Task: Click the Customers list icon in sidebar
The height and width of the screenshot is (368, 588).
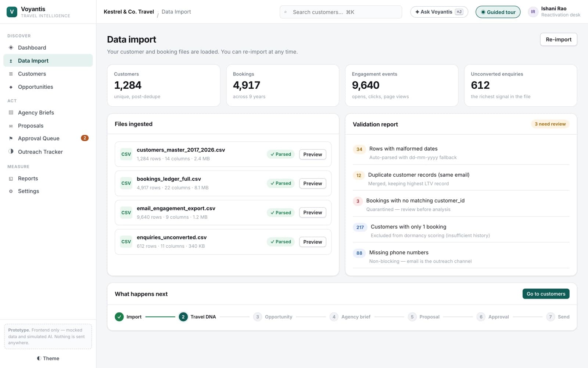Action: tap(11, 74)
